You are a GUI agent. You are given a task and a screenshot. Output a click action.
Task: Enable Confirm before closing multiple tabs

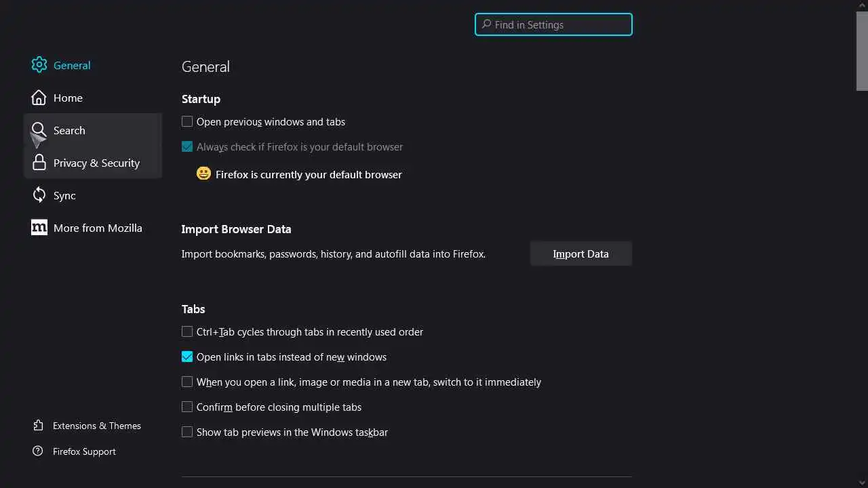[187, 407]
